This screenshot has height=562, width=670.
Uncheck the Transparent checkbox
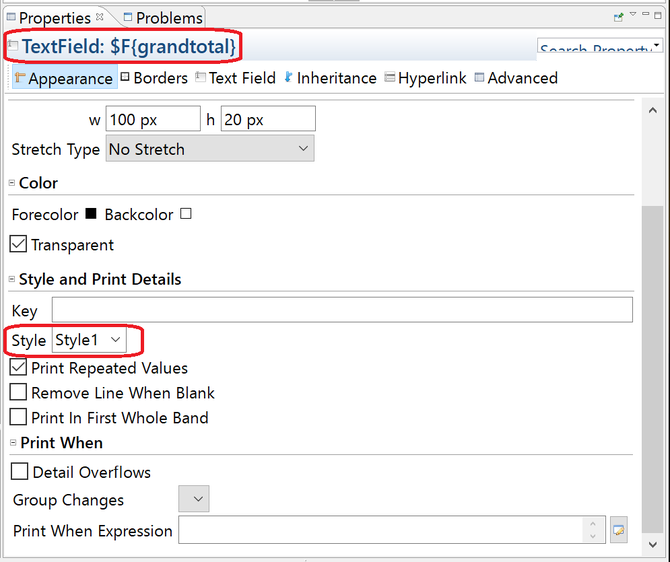[18, 244]
